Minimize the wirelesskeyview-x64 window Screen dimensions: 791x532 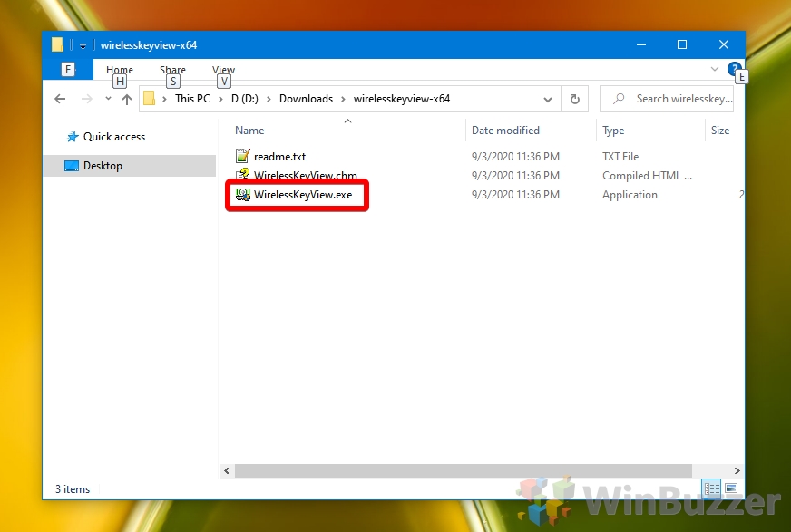(641, 44)
